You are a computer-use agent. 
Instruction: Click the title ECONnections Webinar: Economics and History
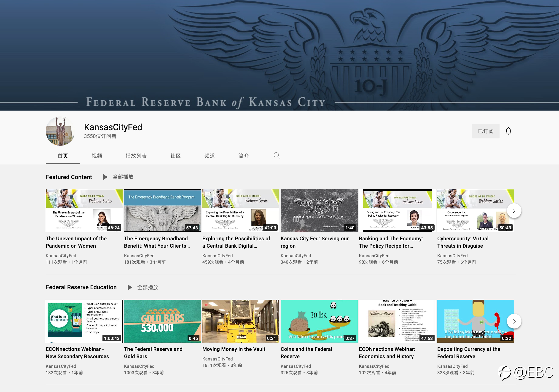[x=387, y=353]
